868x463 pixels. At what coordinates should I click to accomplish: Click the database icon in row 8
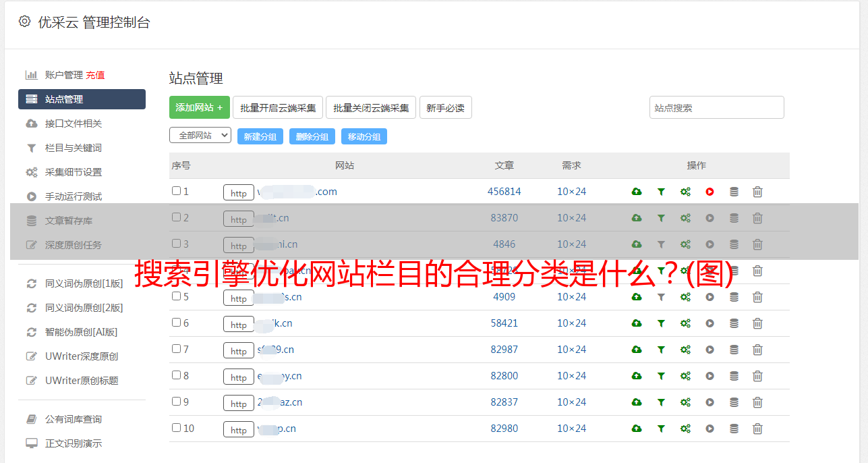(x=734, y=376)
